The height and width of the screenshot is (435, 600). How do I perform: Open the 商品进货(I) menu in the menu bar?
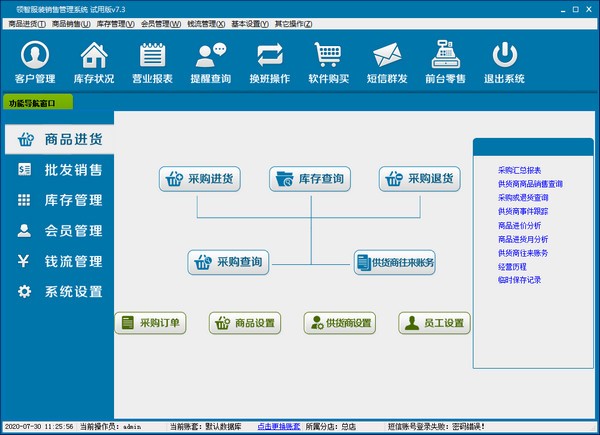(x=26, y=22)
